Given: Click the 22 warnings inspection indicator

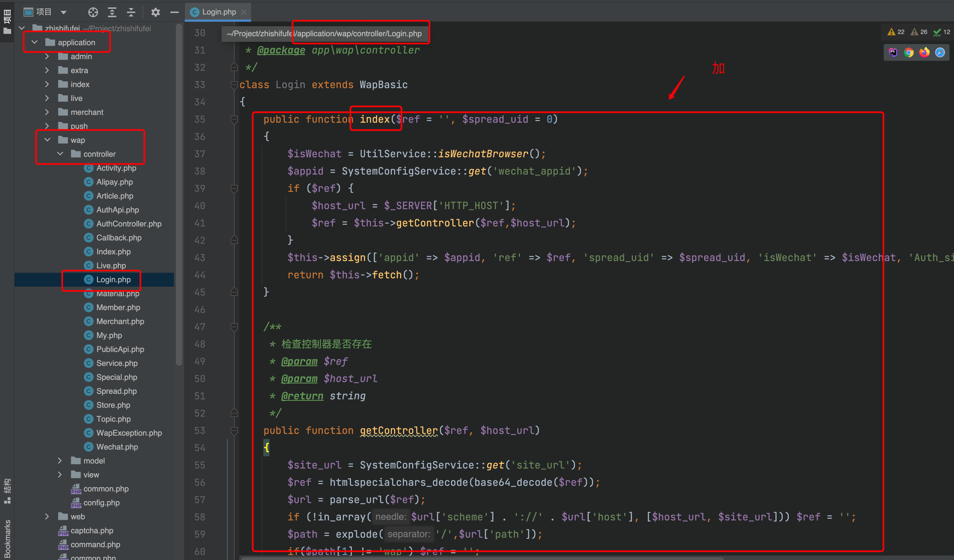Looking at the screenshot, I should (896, 32).
